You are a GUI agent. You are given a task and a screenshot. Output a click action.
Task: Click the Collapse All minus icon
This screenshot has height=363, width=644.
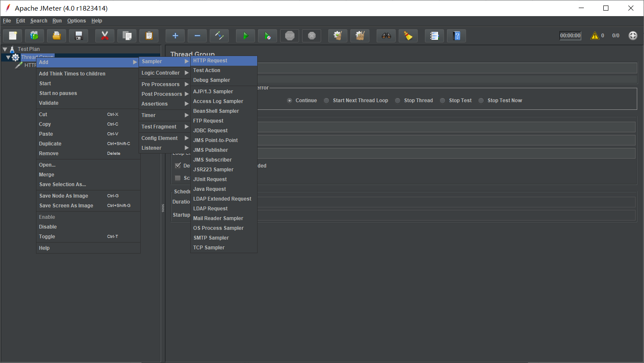pyautogui.click(x=197, y=36)
